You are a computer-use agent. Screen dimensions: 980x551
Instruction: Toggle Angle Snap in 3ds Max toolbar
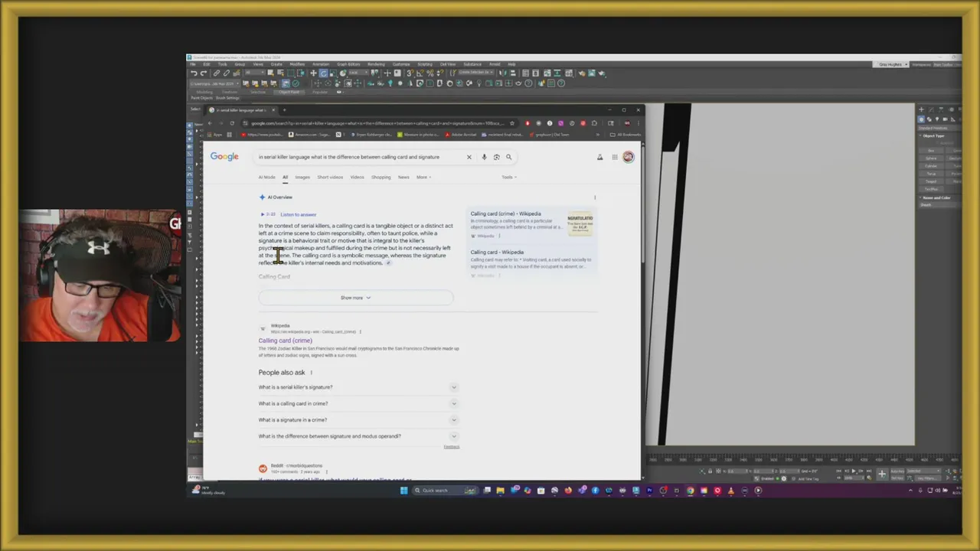(x=420, y=73)
